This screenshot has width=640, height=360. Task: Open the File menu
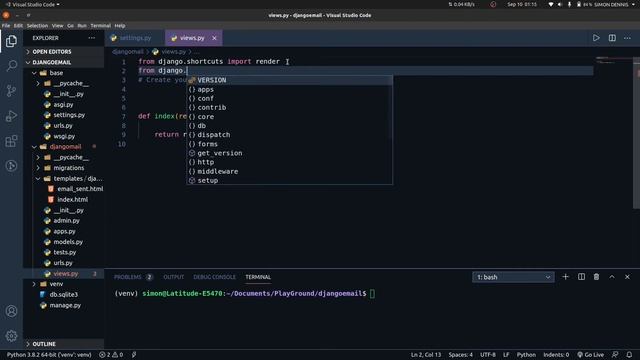click(x=6, y=26)
